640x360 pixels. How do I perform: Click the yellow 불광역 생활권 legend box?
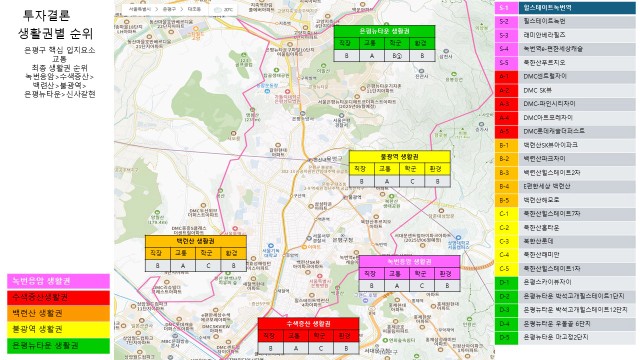click(x=58, y=329)
